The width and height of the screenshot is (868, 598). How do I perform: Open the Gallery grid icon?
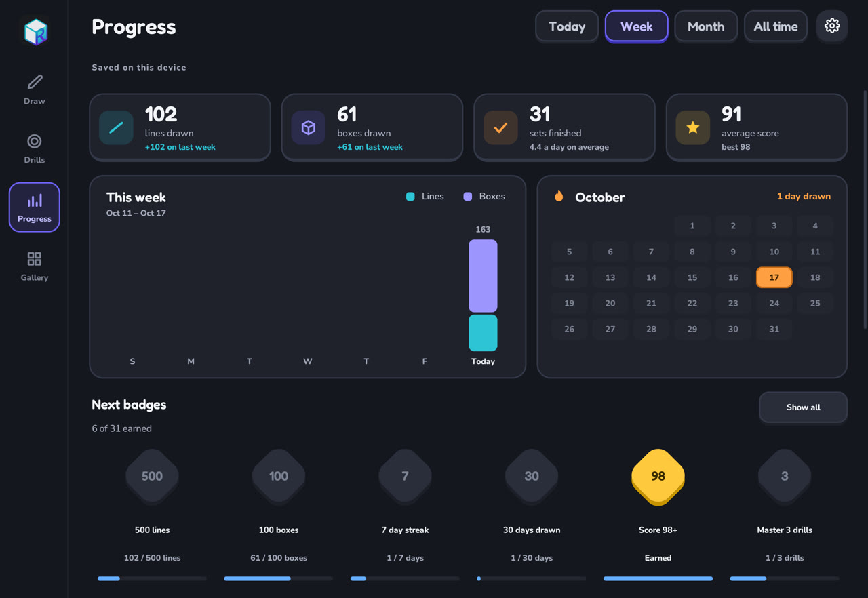(x=35, y=259)
